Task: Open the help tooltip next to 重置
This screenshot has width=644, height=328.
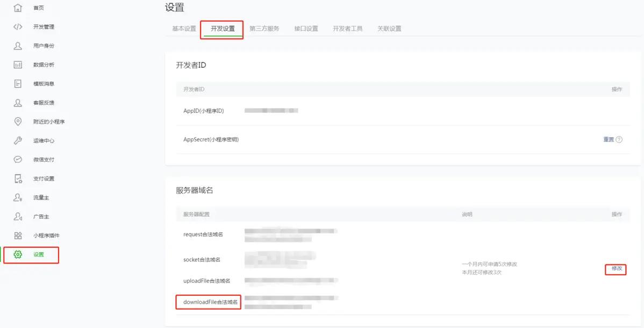Action: (619, 139)
